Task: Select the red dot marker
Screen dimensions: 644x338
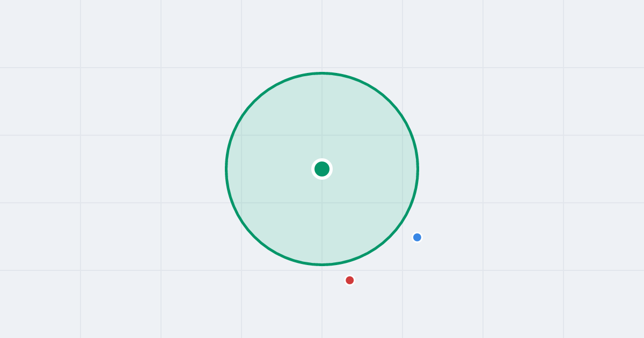Action: [350, 280]
